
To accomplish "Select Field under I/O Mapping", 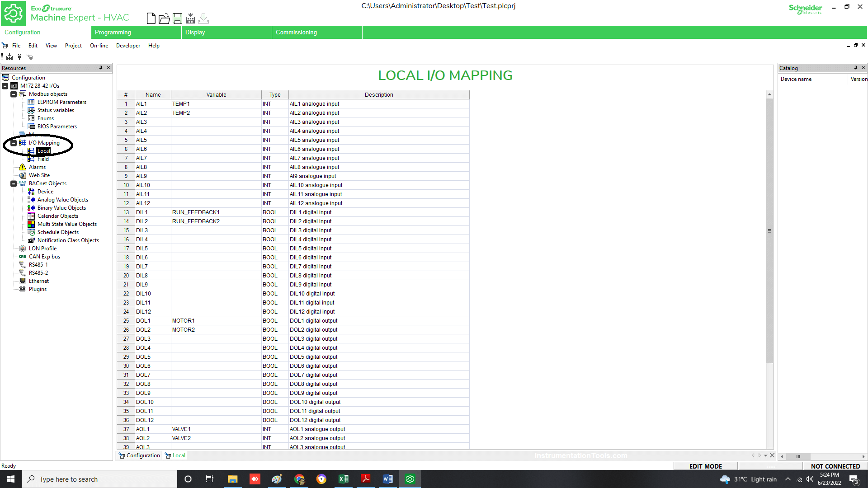I will 43,159.
